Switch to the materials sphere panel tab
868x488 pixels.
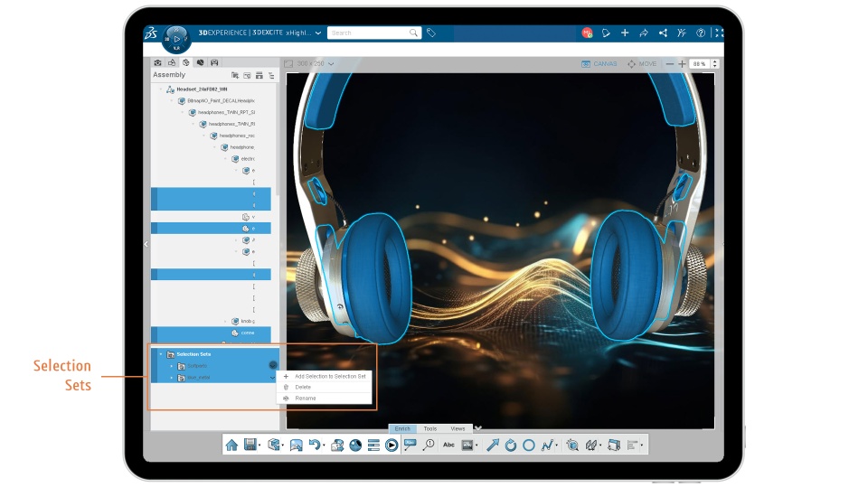(201, 63)
